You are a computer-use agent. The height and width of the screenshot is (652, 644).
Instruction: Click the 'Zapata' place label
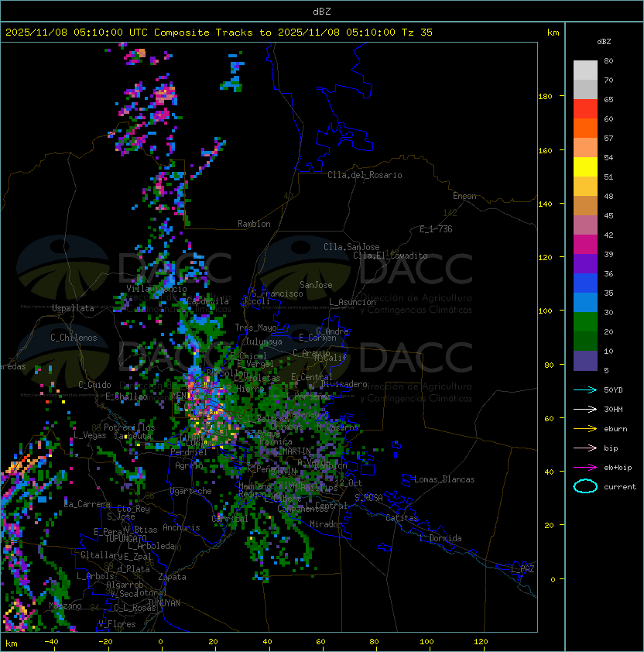pyautogui.click(x=172, y=577)
